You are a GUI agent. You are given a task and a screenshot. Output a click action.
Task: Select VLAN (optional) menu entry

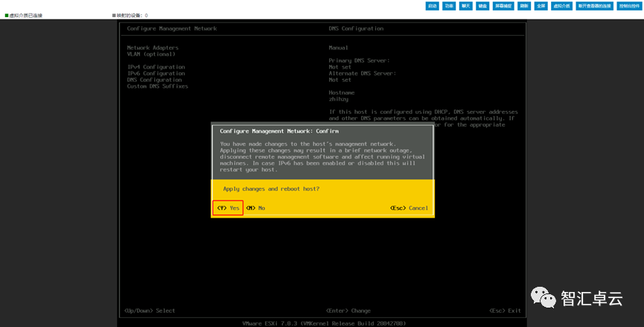[151, 54]
